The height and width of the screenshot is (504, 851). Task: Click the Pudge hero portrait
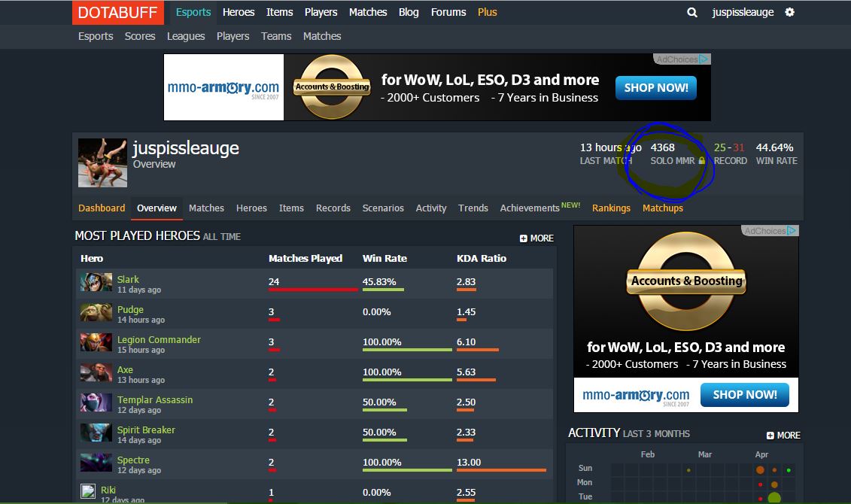coord(96,312)
